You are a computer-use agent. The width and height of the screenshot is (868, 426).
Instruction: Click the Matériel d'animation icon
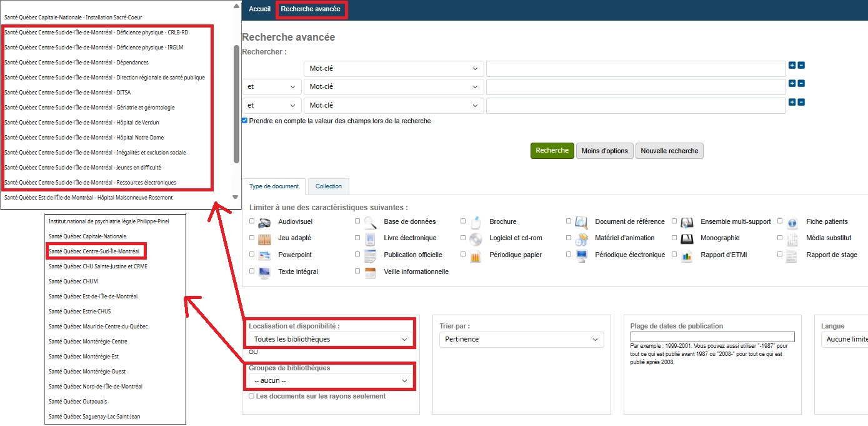point(581,238)
